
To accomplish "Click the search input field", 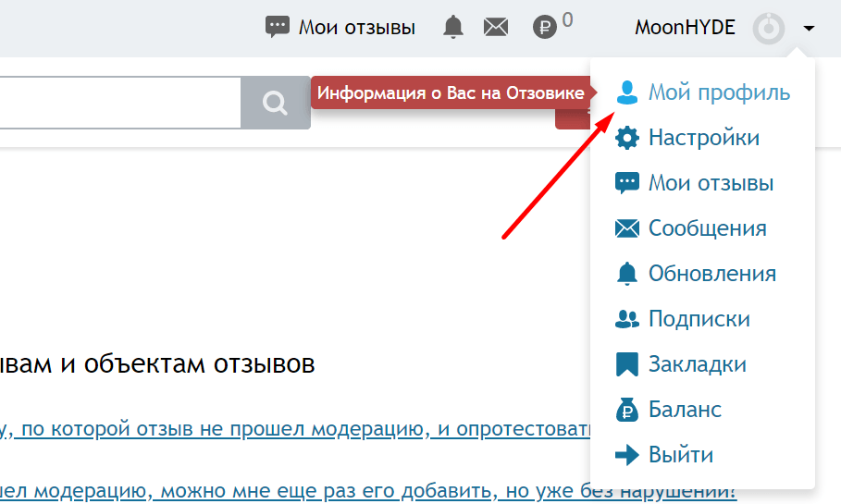I will click(120, 103).
